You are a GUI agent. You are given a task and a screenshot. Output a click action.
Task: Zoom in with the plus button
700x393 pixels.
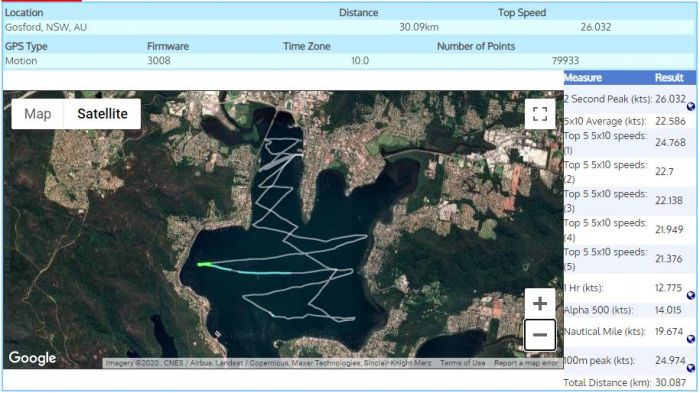pyautogui.click(x=540, y=304)
